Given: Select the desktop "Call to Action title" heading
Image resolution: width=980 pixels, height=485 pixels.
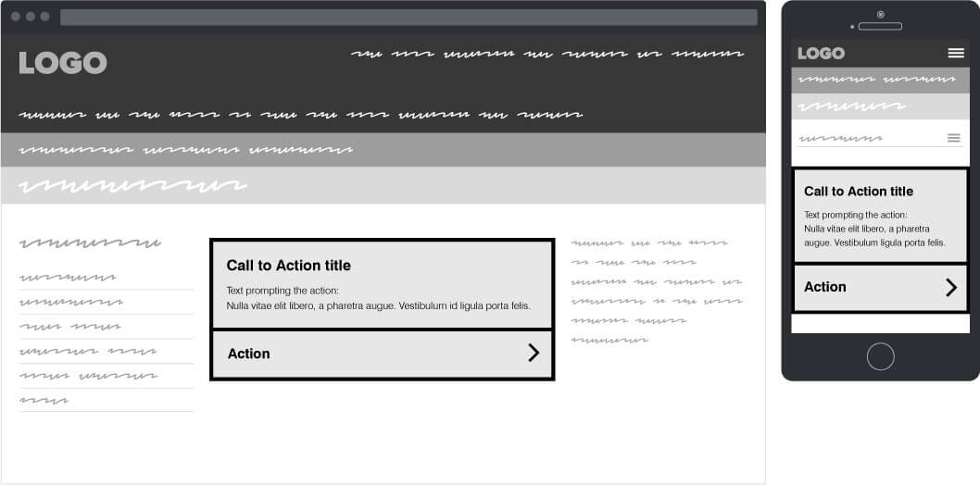Looking at the screenshot, I should pos(288,266).
